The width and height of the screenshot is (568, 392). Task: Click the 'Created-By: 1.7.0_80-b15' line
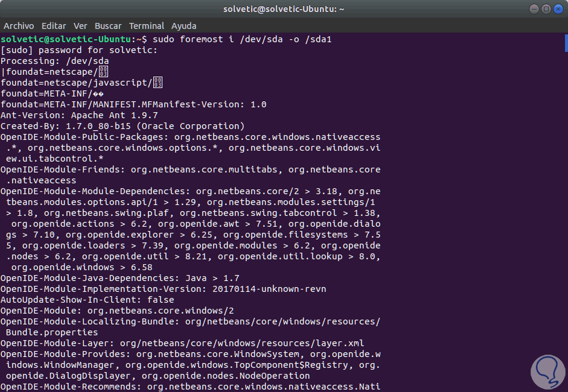123,126
